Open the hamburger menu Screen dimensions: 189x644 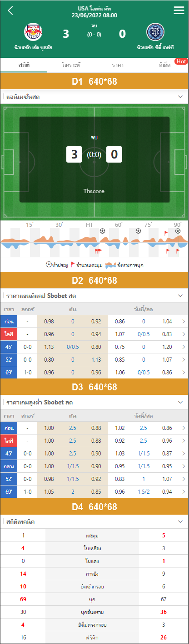179,11
